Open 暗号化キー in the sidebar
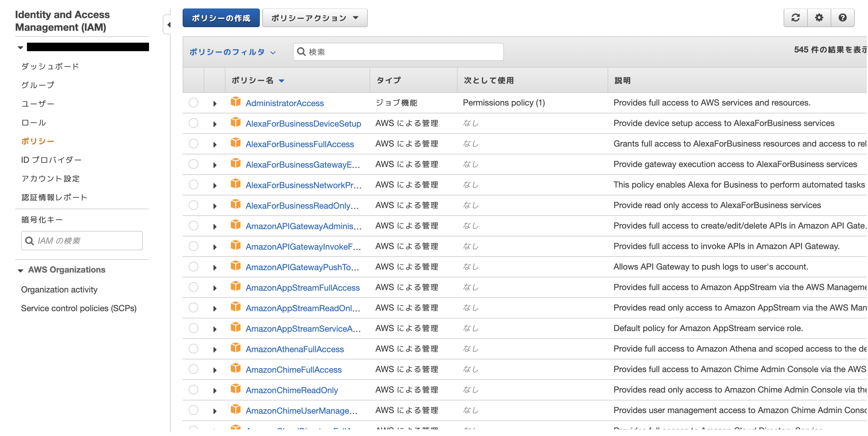This screenshot has height=436, width=868. tap(42, 220)
